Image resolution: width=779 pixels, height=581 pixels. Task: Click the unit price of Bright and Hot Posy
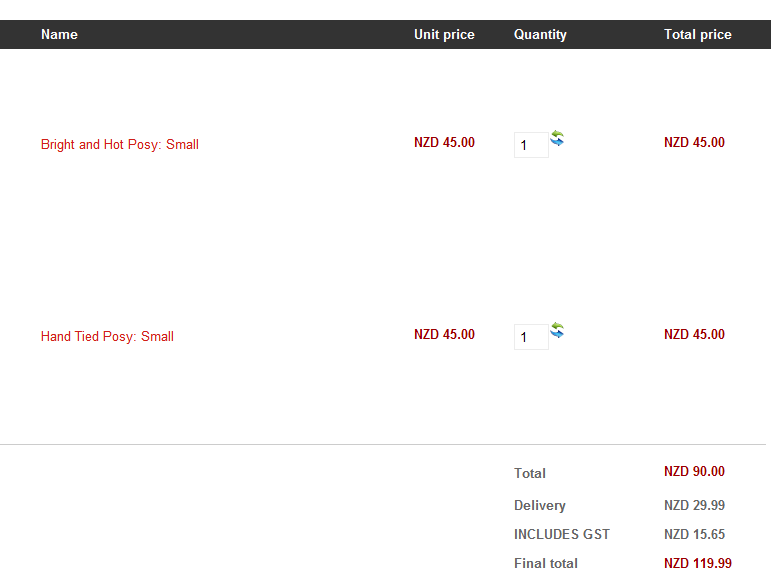coord(444,142)
